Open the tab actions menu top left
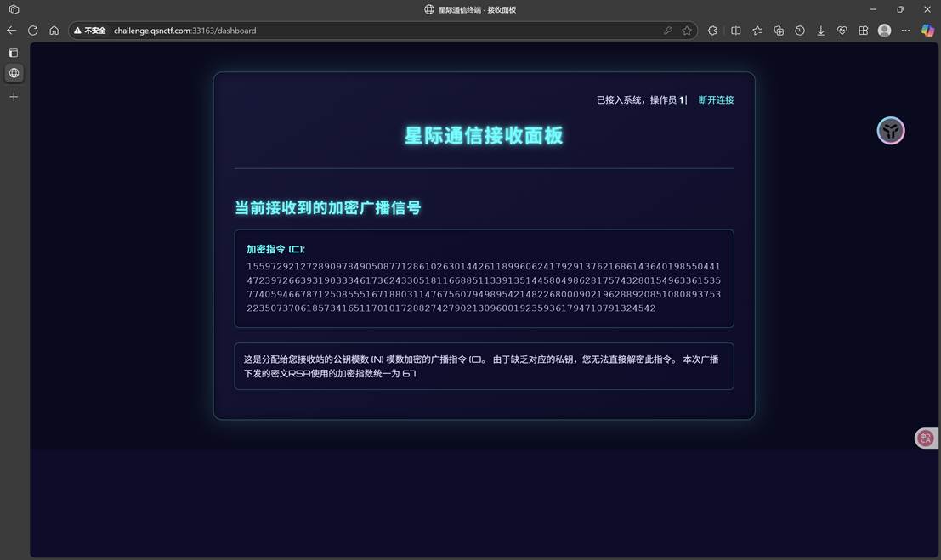 coord(13,9)
